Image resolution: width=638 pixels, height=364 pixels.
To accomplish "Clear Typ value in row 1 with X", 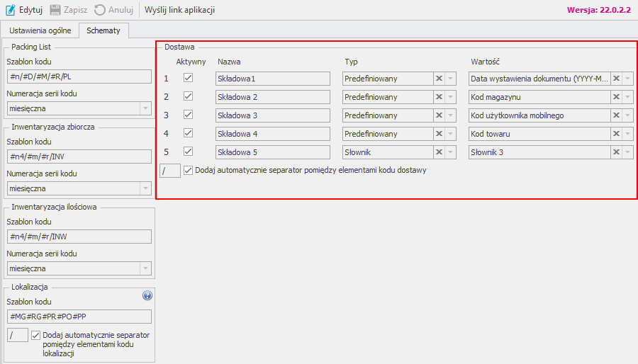I will click(440, 79).
